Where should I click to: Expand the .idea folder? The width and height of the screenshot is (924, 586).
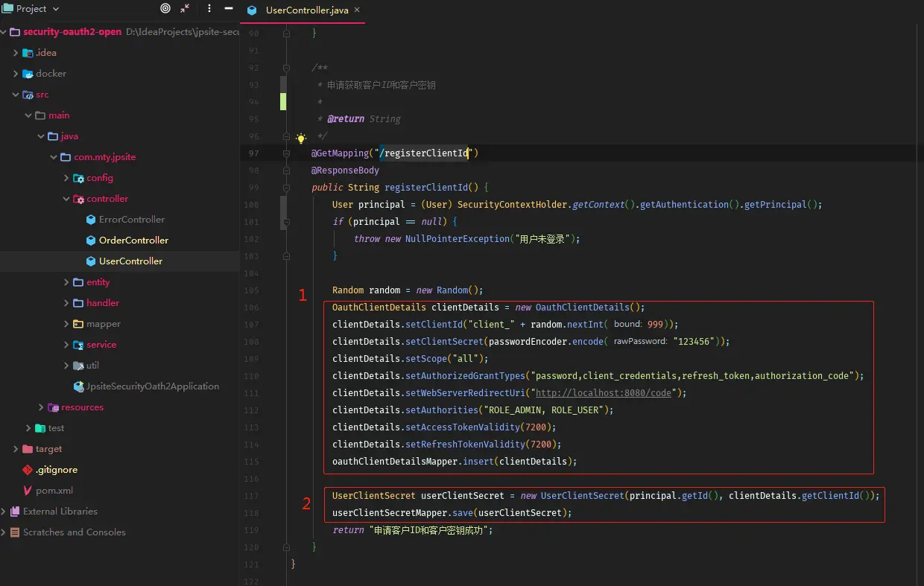click(x=16, y=53)
